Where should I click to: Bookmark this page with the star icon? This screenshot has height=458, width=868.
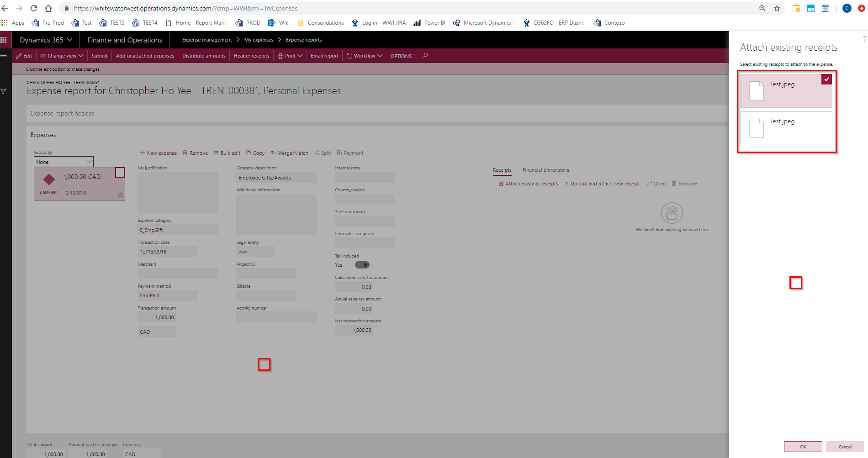[x=777, y=8]
